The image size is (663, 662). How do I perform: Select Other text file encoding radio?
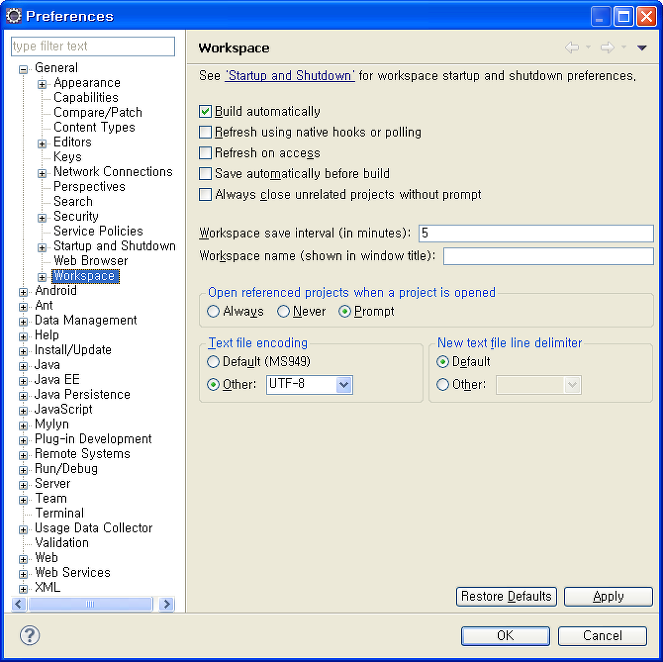pyautogui.click(x=214, y=385)
